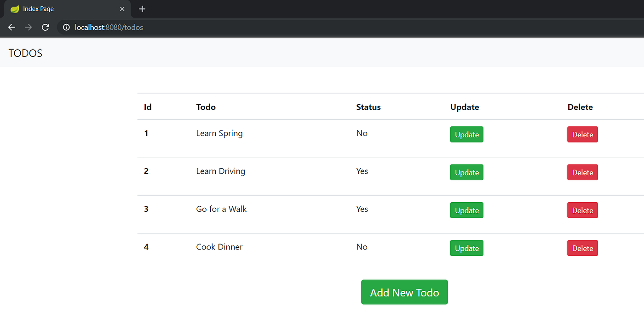Click the Add New Todo button
Image resolution: width=644 pixels, height=318 pixels.
[404, 292]
